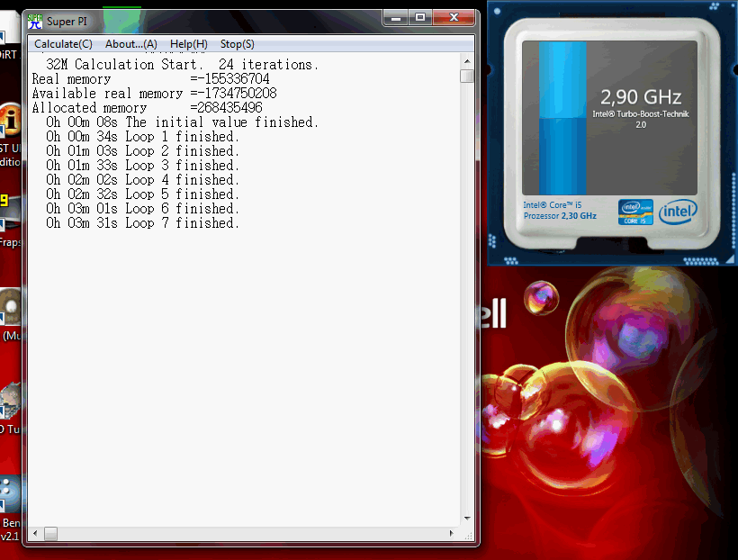Open the Calculate(C) menu
This screenshot has width=738, height=560.
(x=63, y=44)
